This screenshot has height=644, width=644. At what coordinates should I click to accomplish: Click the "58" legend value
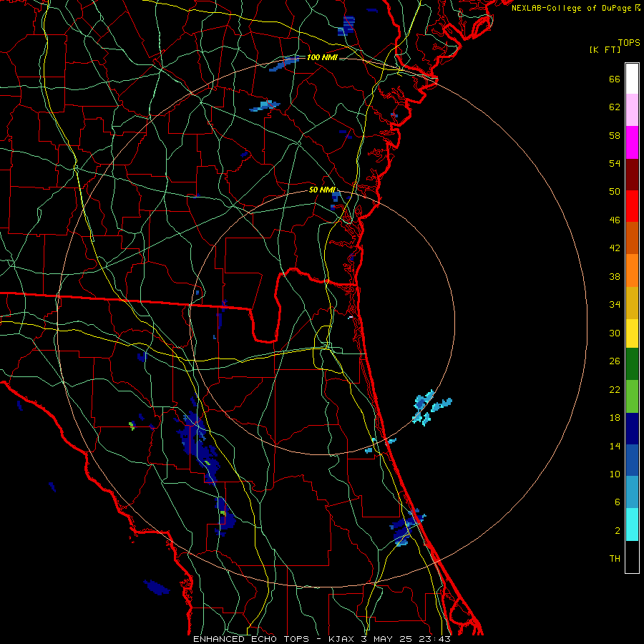click(x=615, y=135)
